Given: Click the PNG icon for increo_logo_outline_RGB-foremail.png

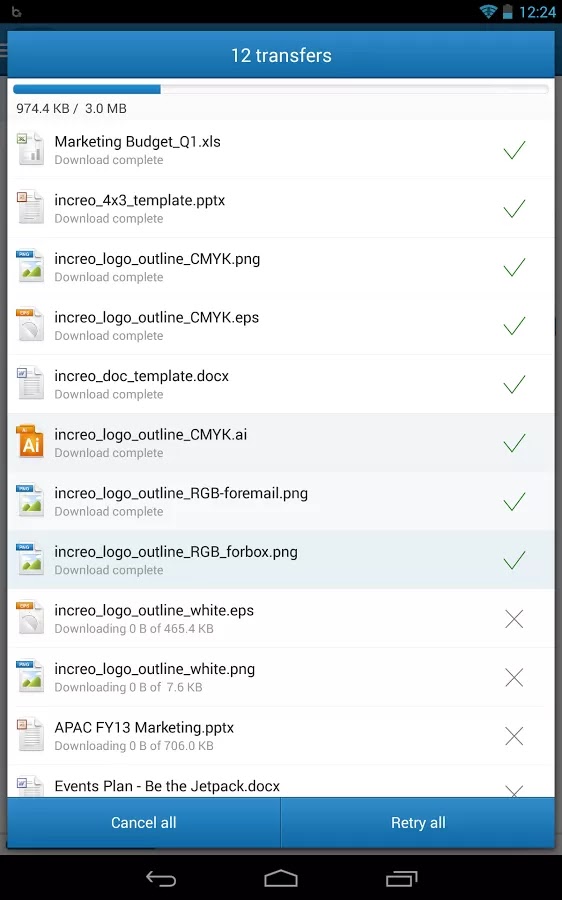Looking at the screenshot, I should point(30,500).
